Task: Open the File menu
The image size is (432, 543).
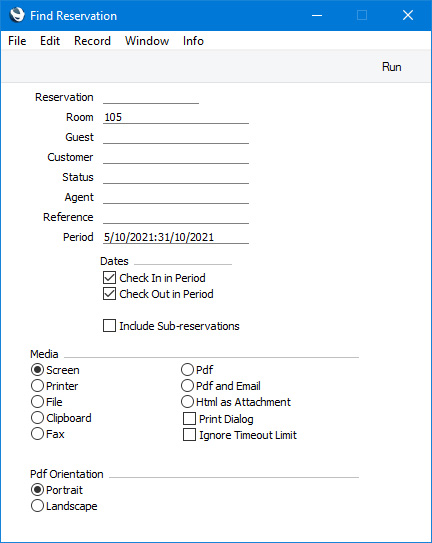Action: 17,41
